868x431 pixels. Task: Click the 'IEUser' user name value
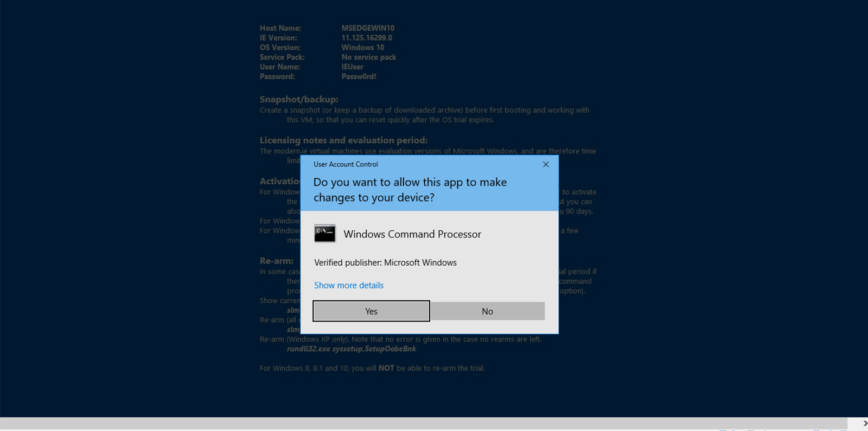coord(352,67)
